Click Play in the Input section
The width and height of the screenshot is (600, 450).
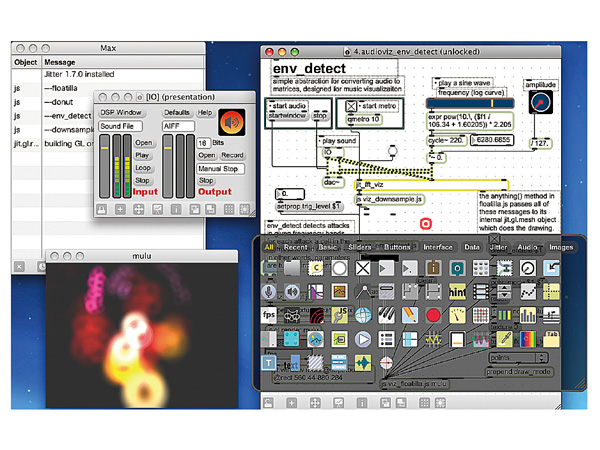(x=142, y=155)
